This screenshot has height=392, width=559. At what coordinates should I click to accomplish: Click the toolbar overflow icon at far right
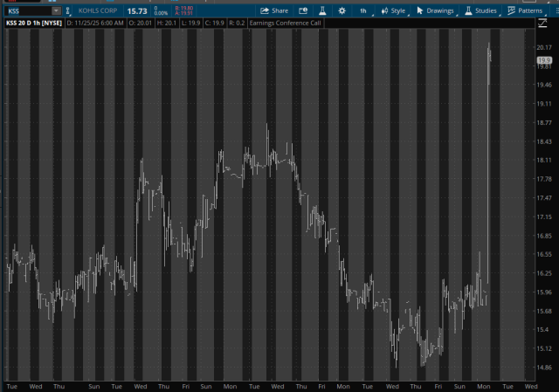(554, 10)
